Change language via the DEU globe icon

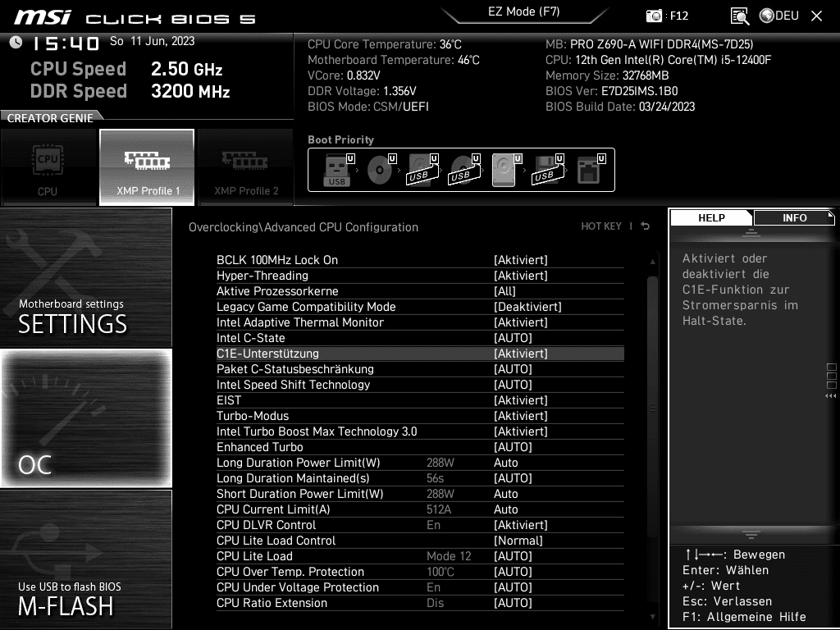[x=779, y=16]
